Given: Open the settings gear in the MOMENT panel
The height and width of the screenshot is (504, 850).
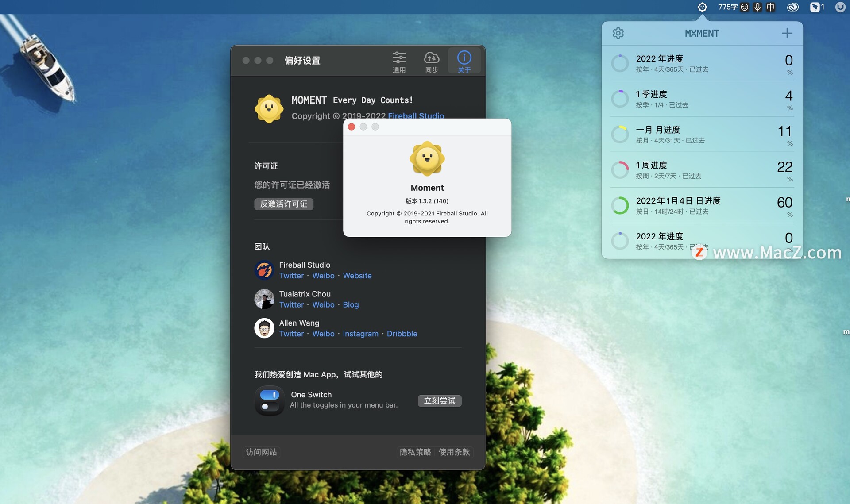Looking at the screenshot, I should [x=618, y=33].
